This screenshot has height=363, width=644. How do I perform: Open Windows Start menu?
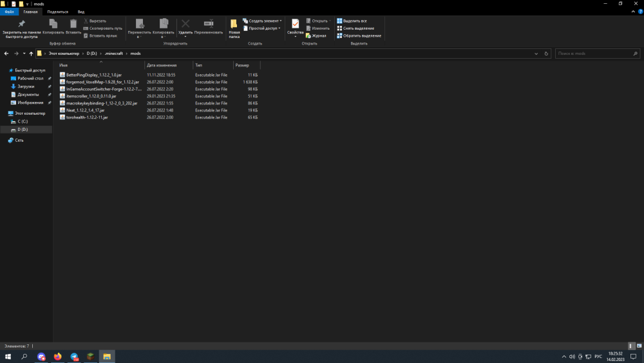coord(8,357)
